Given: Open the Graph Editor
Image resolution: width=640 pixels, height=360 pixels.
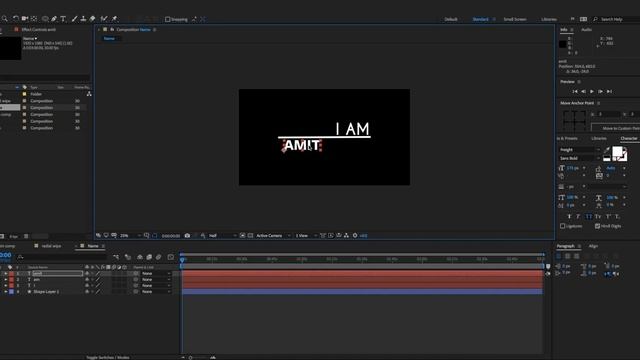Looking at the screenshot, I should tap(171, 257).
